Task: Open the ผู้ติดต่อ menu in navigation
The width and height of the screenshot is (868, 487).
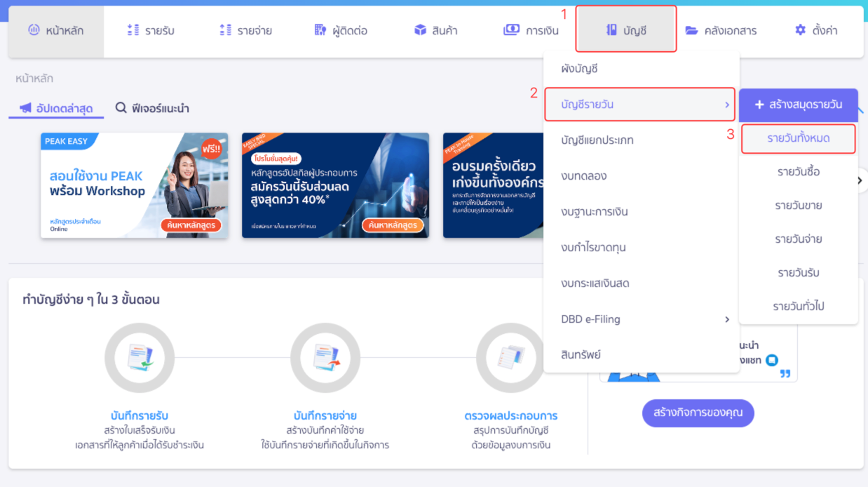Action: coord(341,31)
